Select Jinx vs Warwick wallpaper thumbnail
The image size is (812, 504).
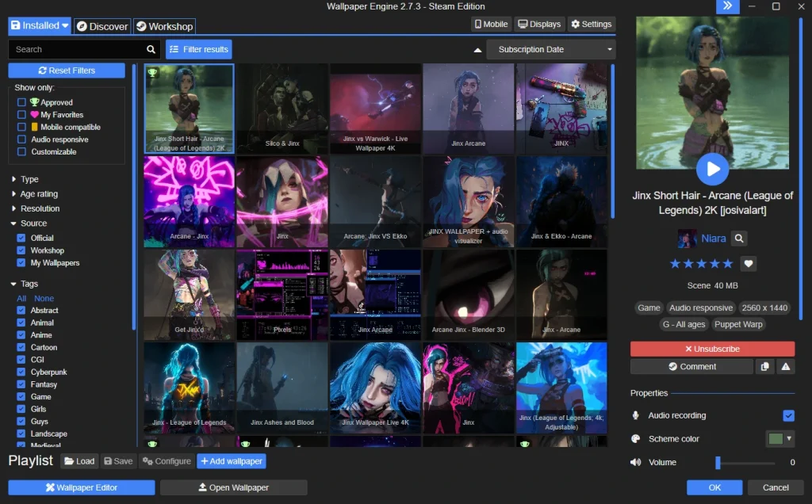point(375,109)
